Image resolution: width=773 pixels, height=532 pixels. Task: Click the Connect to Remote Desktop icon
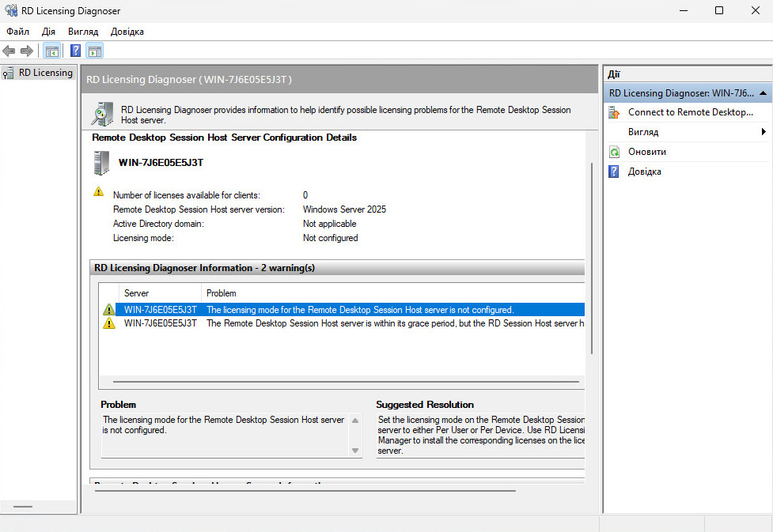point(614,112)
